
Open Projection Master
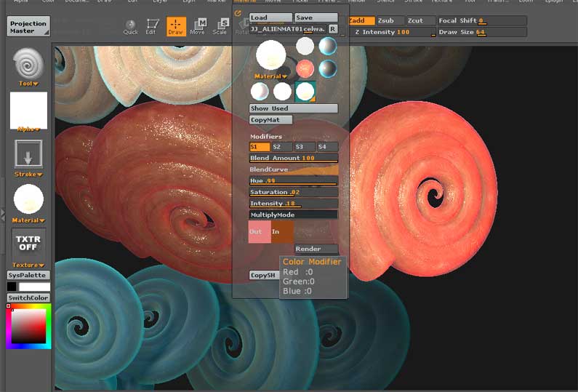(28, 27)
